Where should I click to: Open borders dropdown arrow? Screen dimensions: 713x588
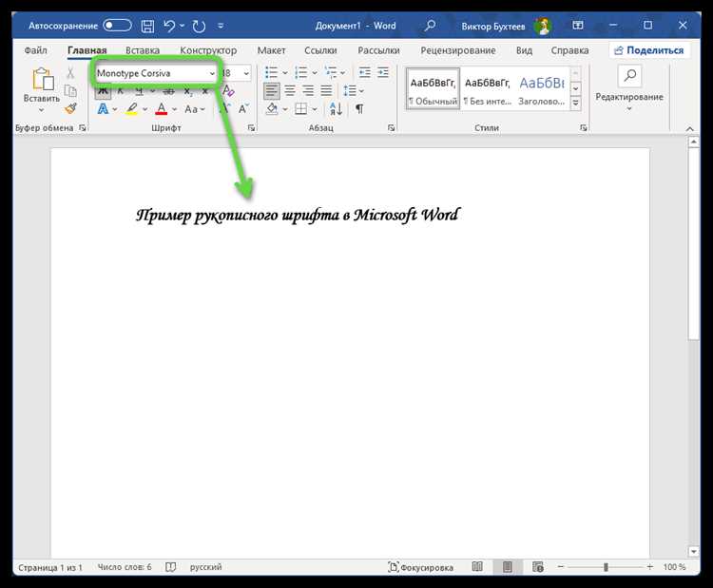pos(315,109)
